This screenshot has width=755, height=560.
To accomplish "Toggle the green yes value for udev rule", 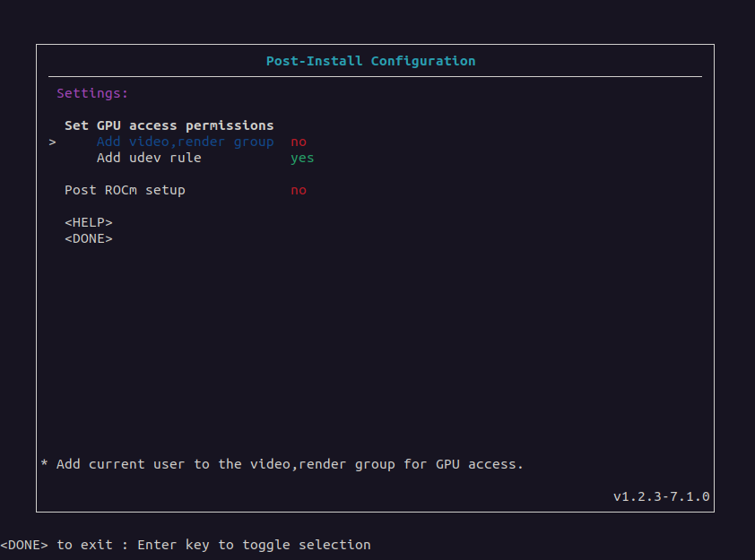I will click(x=302, y=158).
